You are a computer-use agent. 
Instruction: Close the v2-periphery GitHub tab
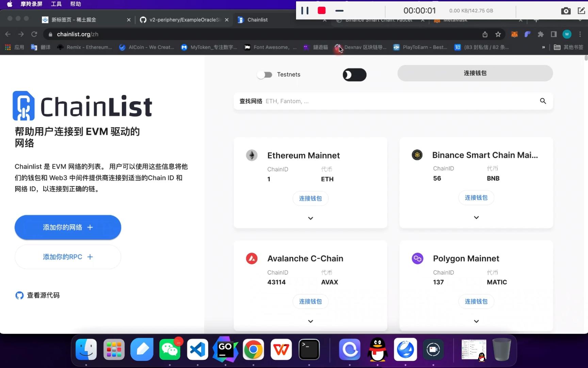[x=227, y=20]
